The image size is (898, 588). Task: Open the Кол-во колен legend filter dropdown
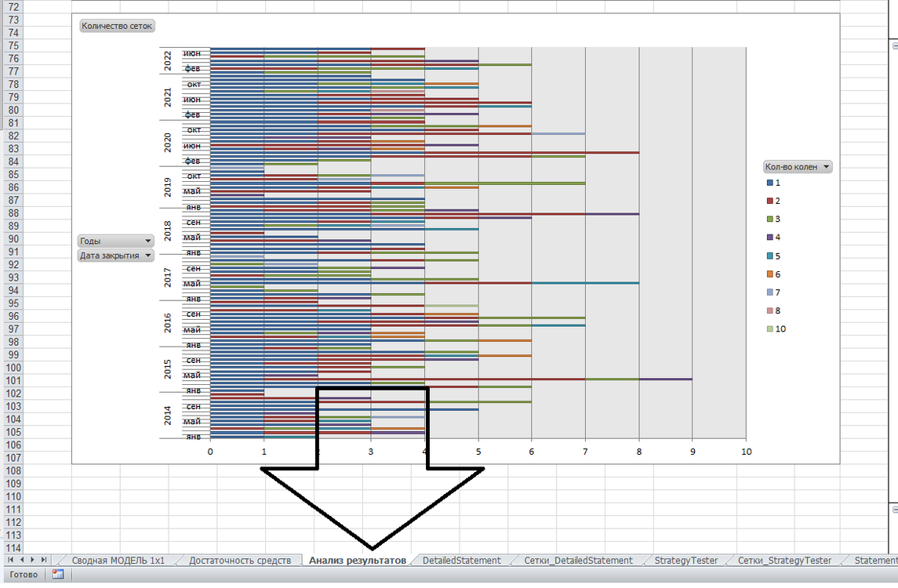[x=826, y=167]
